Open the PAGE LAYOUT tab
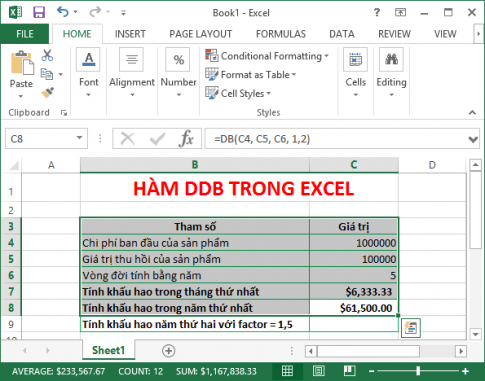Image resolution: width=485 pixels, height=381 pixels. (200, 34)
